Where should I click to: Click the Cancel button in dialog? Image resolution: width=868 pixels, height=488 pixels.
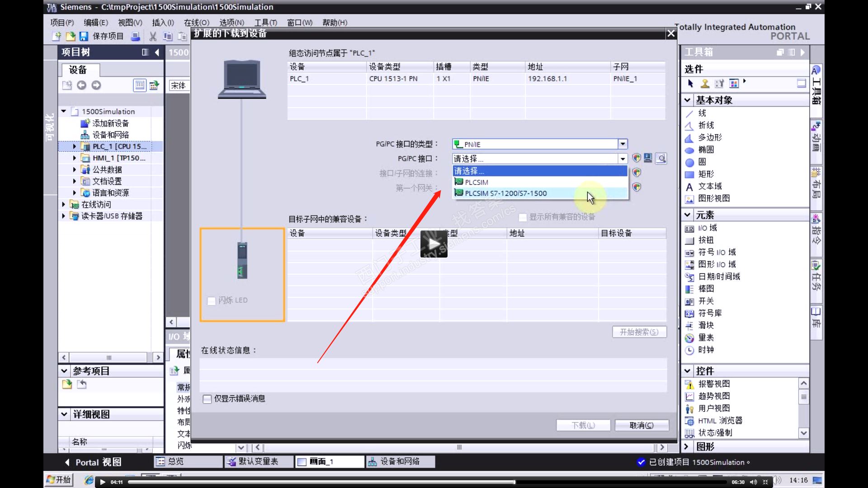click(x=641, y=425)
